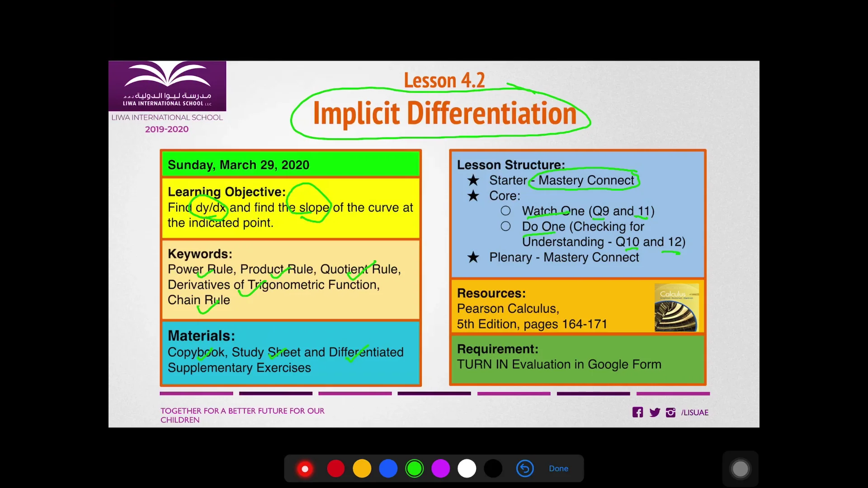Screen dimensions: 868x488
Task: Click 'TURN IN Evaluation in Google Form' text
Action: pos(559,364)
